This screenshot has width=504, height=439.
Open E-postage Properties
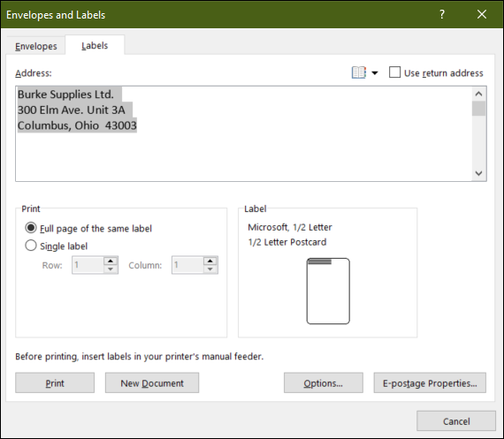[430, 382]
